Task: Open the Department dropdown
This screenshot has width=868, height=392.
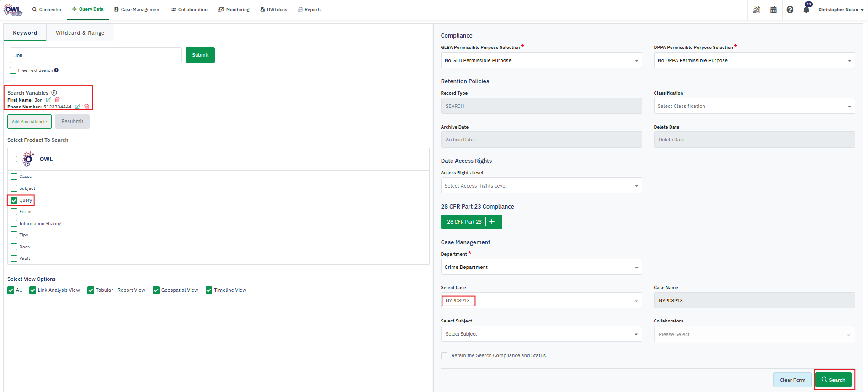Action: 541,267
